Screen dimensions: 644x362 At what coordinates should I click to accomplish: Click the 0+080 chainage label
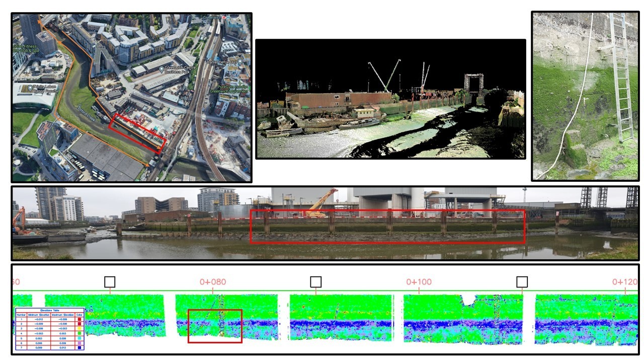(x=212, y=282)
